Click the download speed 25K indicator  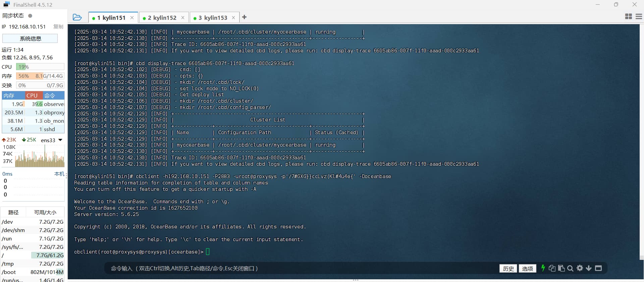coord(29,140)
